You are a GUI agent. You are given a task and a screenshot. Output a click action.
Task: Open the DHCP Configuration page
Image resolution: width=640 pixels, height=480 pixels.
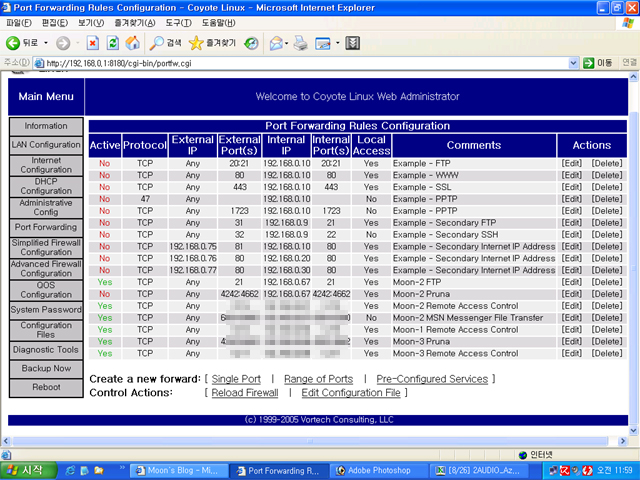click(46, 187)
